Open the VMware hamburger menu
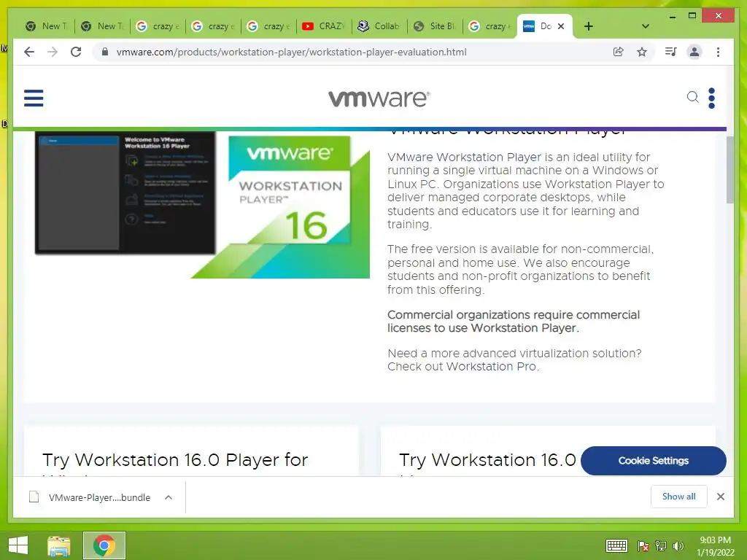Viewport: 747px width, 560px height. pyautogui.click(x=34, y=98)
